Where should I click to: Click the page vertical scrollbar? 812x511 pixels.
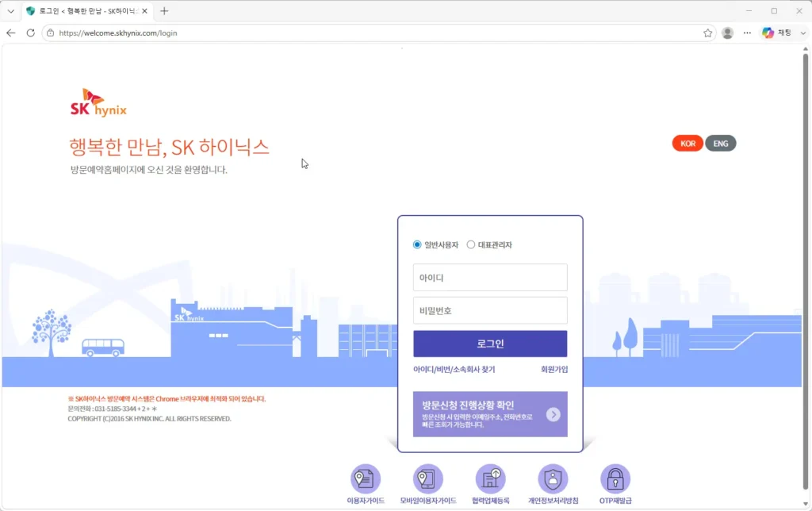[806, 270]
